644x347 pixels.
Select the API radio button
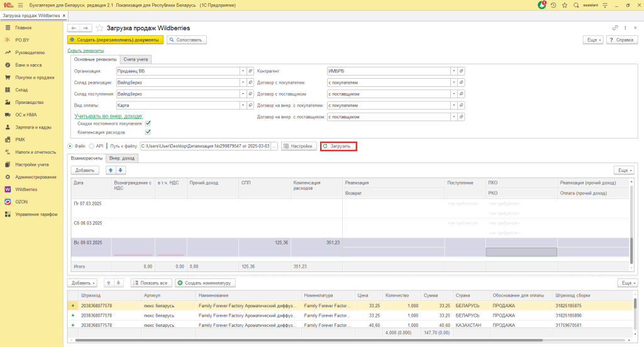point(92,146)
